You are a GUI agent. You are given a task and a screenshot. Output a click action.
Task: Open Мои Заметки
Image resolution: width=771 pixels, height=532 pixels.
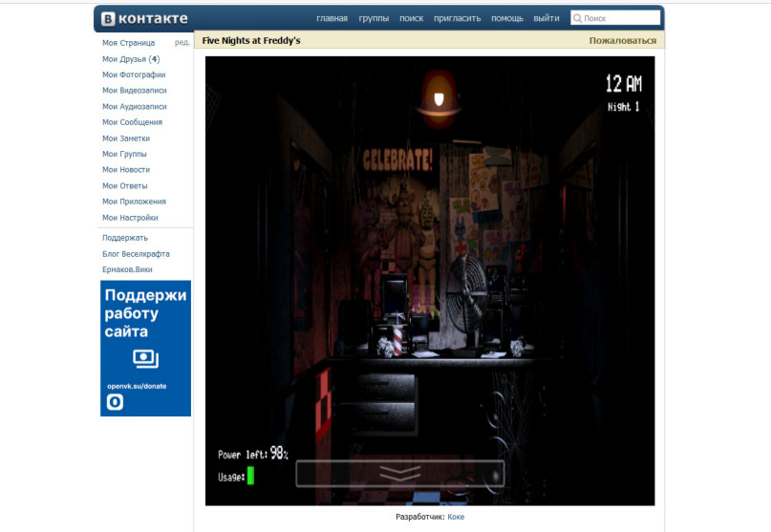126,138
